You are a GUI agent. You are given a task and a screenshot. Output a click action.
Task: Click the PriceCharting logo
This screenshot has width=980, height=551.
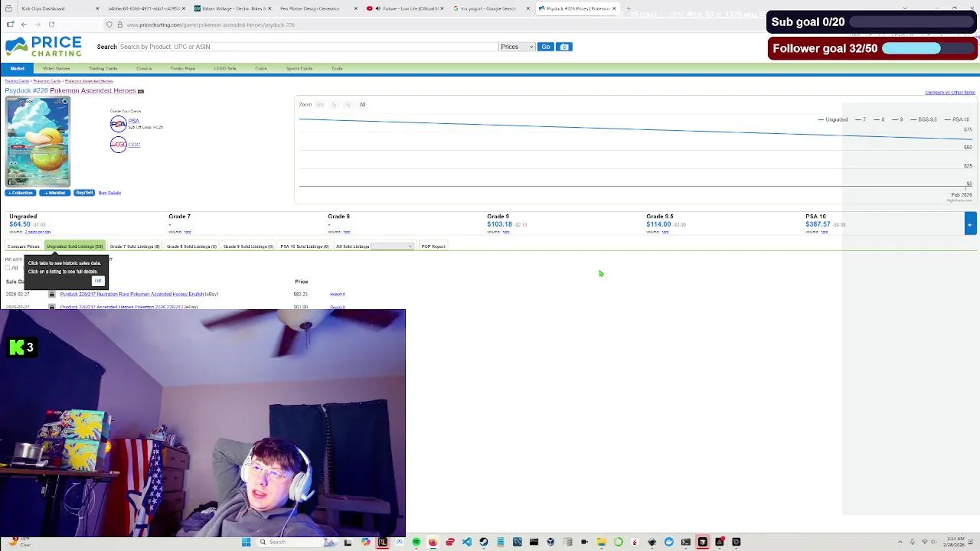pyautogui.click(x=43, y=47)
